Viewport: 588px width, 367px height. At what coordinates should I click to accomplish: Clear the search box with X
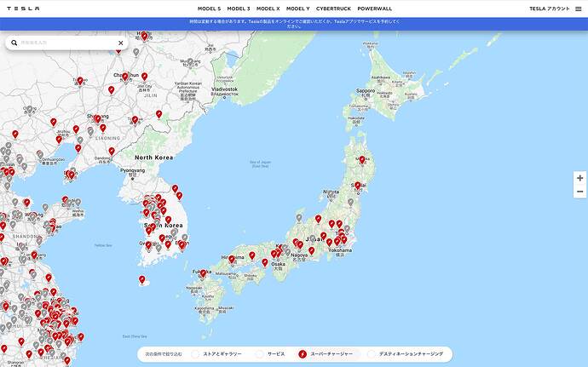click(x=120, y=43)
